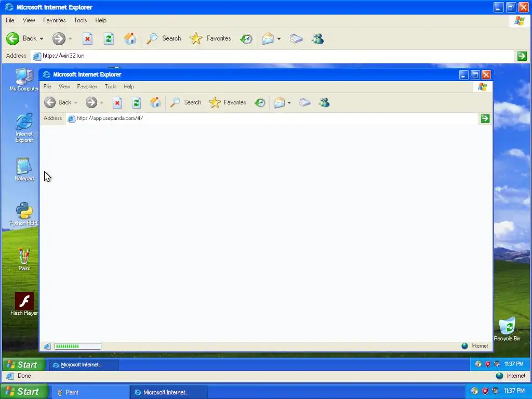This screenshot has height=399, width=532.
Task: Click inner Start button above Done status
Action: pos(23,365)
